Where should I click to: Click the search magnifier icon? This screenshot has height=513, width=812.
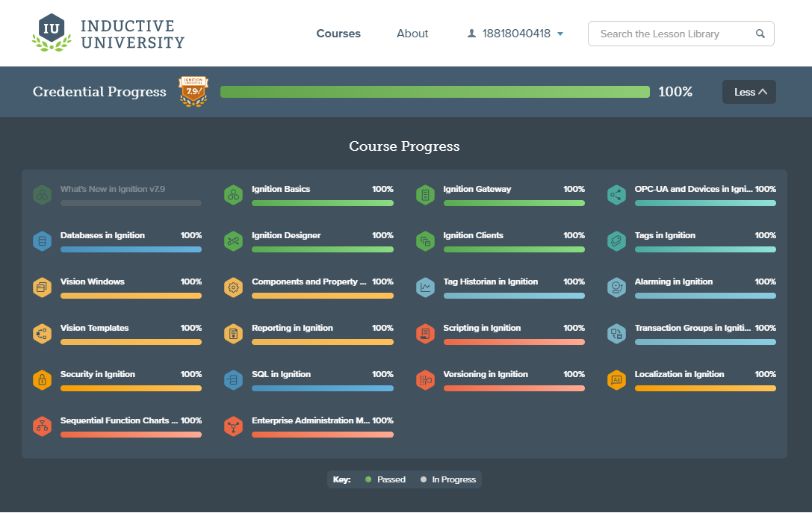(760, 34)
